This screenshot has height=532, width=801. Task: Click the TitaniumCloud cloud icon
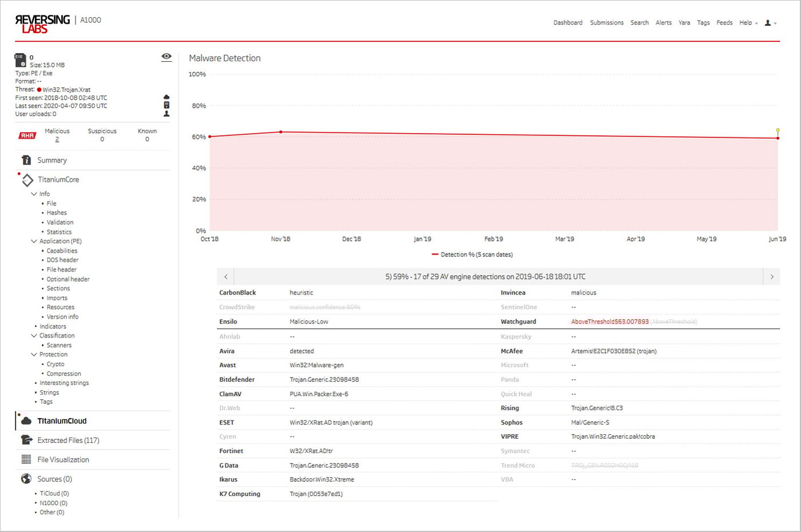(26, 421)
